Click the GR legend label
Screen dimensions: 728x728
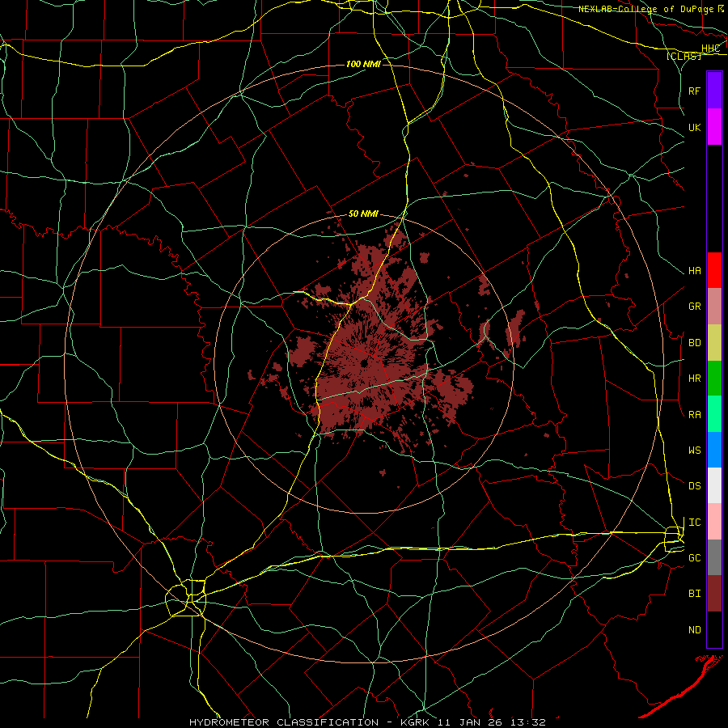[x=694, y=307]
